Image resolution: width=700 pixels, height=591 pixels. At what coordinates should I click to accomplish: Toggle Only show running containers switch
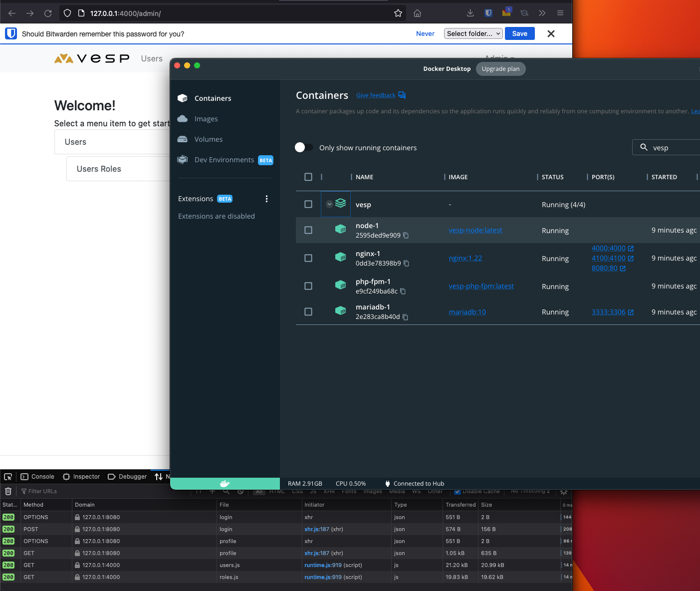point(304,147)
